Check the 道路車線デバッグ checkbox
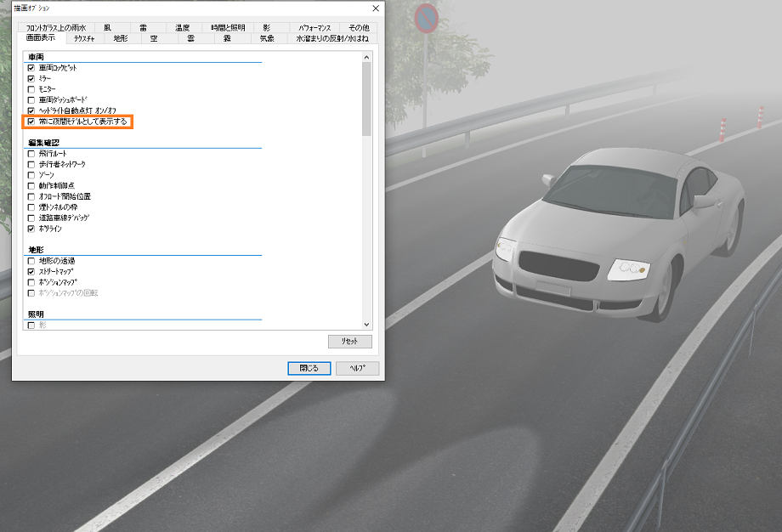Image resolution: width=782 pixels, height=532 pixels. (x=31, y=218)
